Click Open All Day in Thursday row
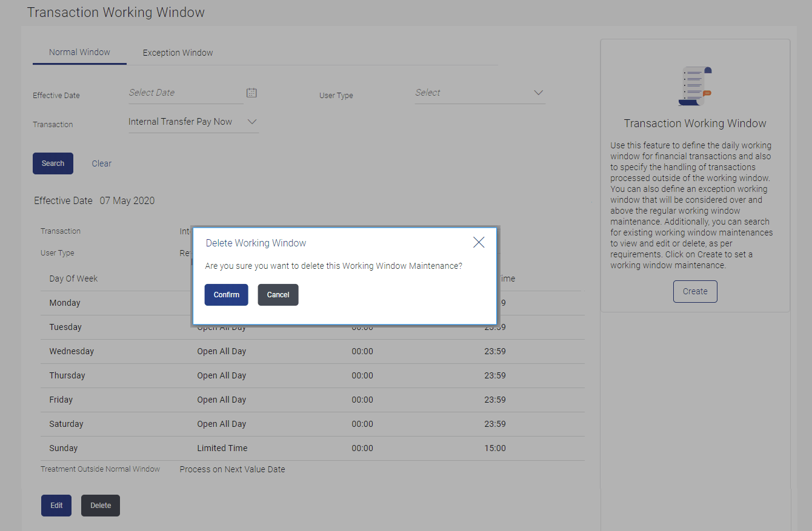 coord(222,375)
